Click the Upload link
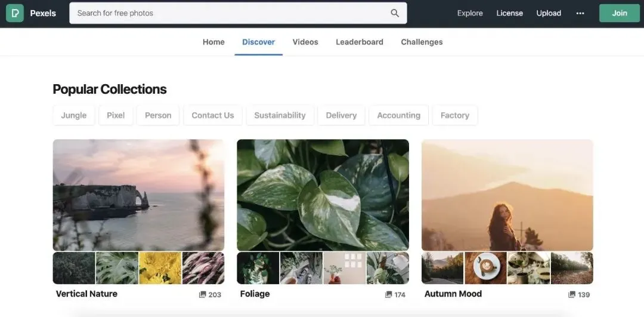Screen dimensions: 644x317 [549, 13]
